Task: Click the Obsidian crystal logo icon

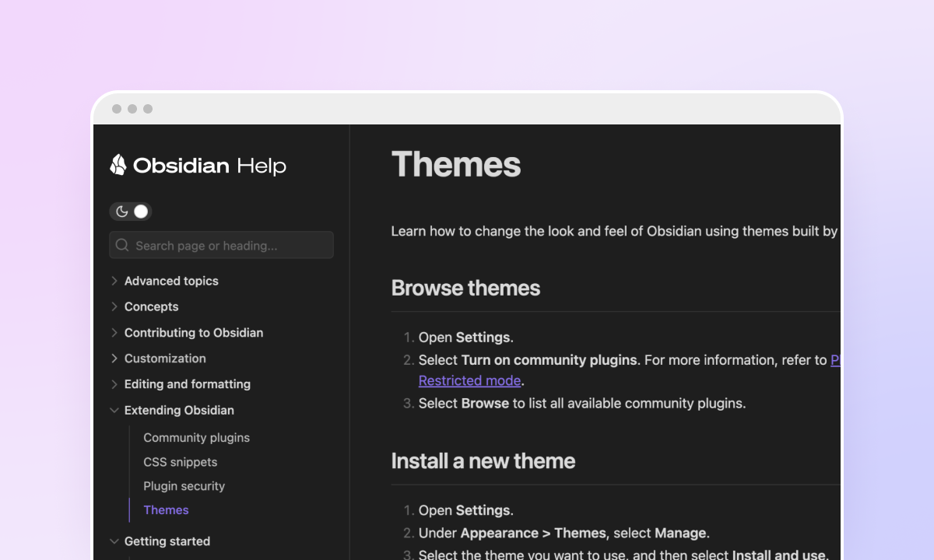Action: [118, 165]
